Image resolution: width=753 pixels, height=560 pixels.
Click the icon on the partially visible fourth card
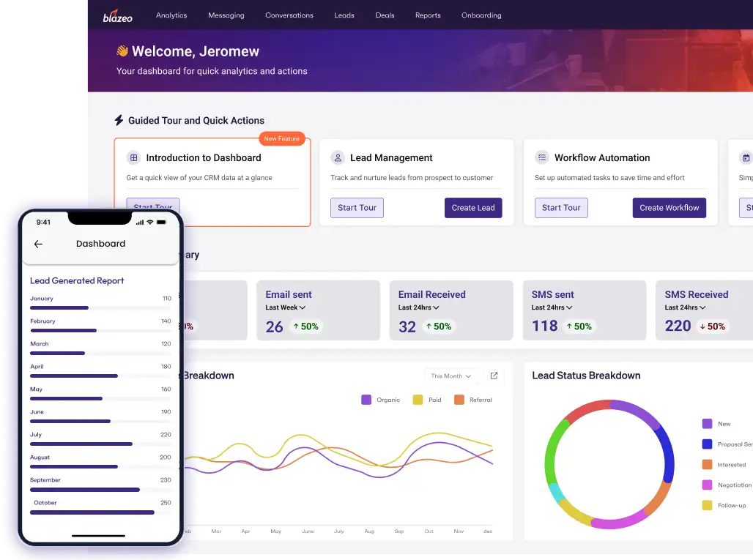coord(746,157)
